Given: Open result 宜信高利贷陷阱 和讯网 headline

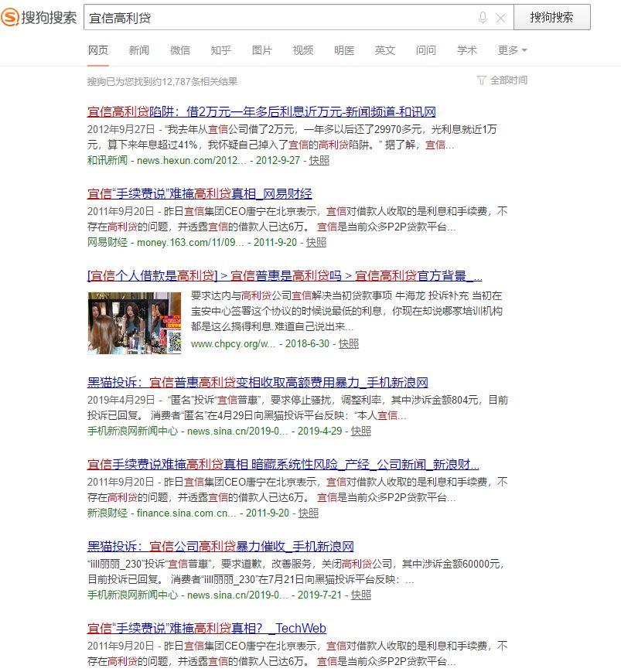Looking at the screenshot, I should point(261,112).
